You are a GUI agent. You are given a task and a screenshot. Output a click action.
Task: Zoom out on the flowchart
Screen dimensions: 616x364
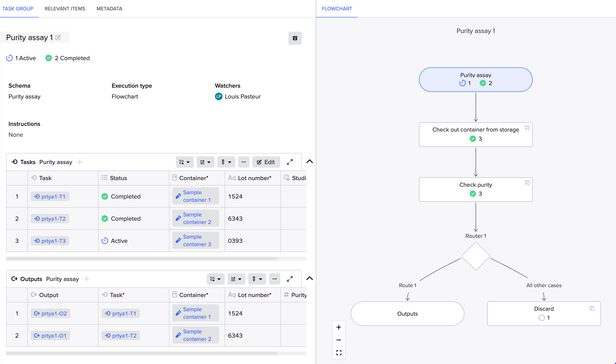[x=339, y=340]
